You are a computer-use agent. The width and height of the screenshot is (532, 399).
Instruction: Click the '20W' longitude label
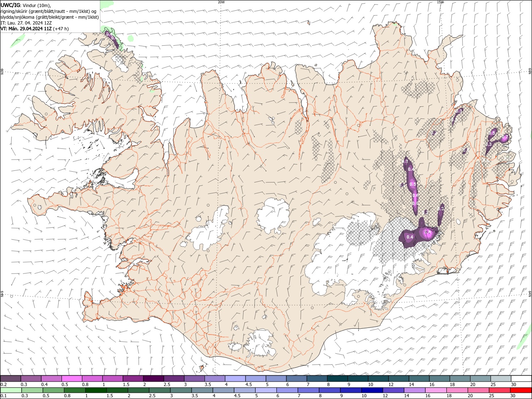(x=221, y=2)
